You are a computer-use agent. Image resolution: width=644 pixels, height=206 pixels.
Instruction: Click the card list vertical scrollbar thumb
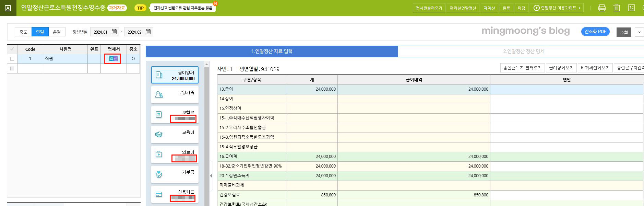[206, 137]
